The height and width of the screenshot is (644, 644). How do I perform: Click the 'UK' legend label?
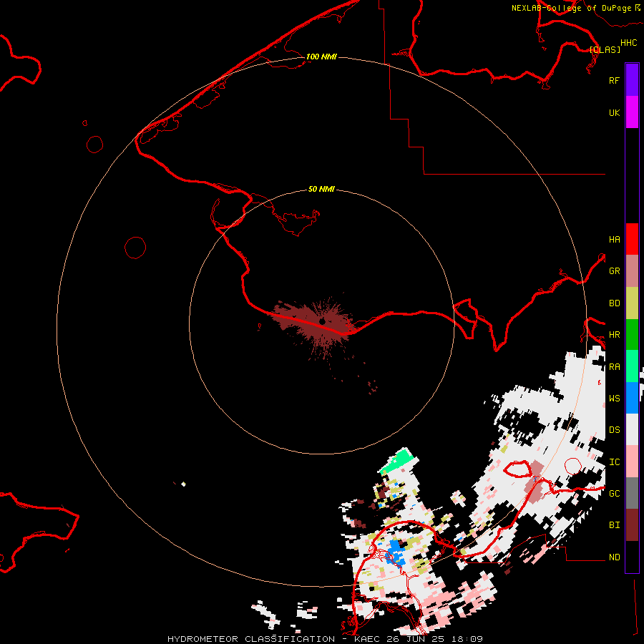point(614,113)
